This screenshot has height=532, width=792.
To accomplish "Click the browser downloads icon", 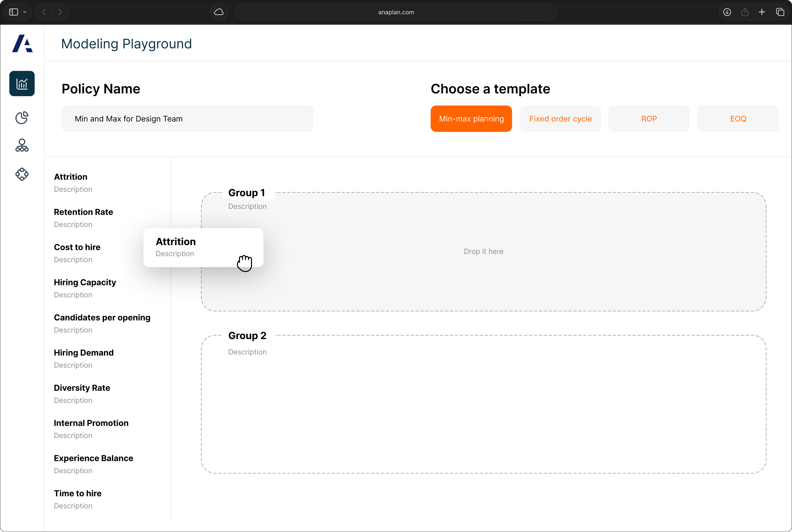I will [x=727, y=12].
